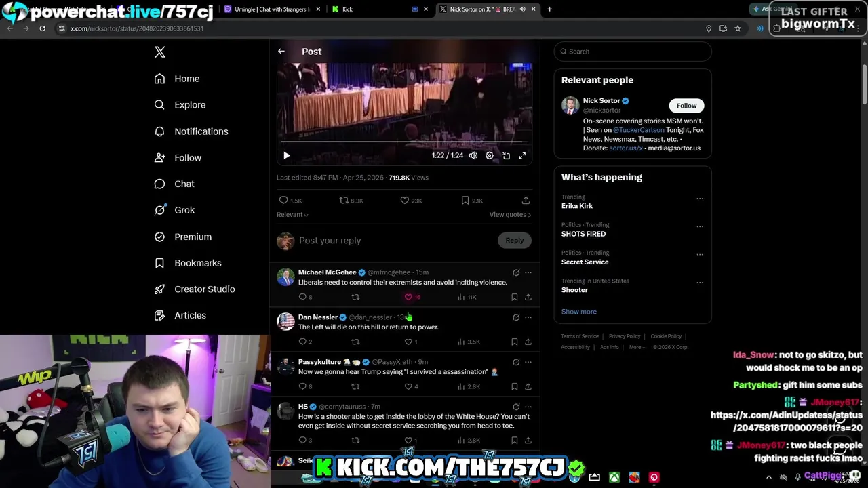Bookmark this page with the star icon
868x488 pixels.
(x=738, y=28)
